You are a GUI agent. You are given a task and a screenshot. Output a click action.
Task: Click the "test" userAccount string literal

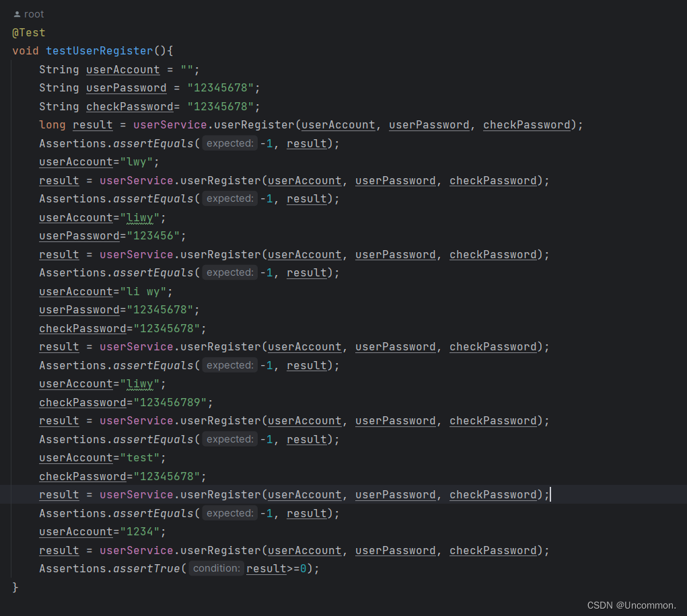[140, 458]
